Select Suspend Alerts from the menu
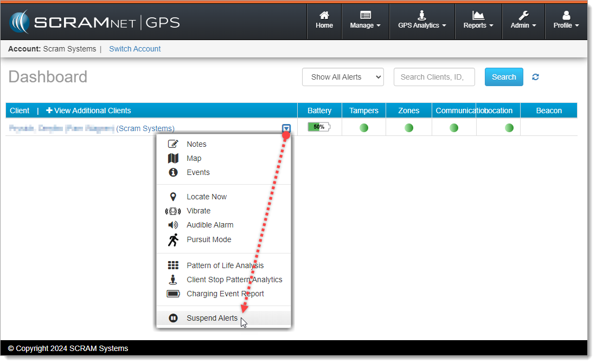The height and width of the screenshot is (364, 596). (x=212, y=318)
